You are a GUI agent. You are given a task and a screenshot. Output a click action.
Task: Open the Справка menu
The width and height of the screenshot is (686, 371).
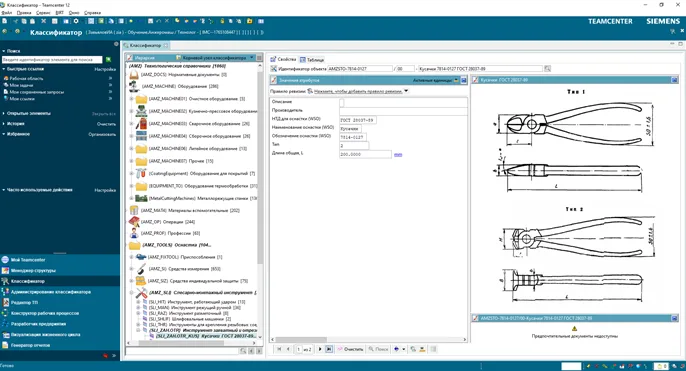(x=92, y=13)
